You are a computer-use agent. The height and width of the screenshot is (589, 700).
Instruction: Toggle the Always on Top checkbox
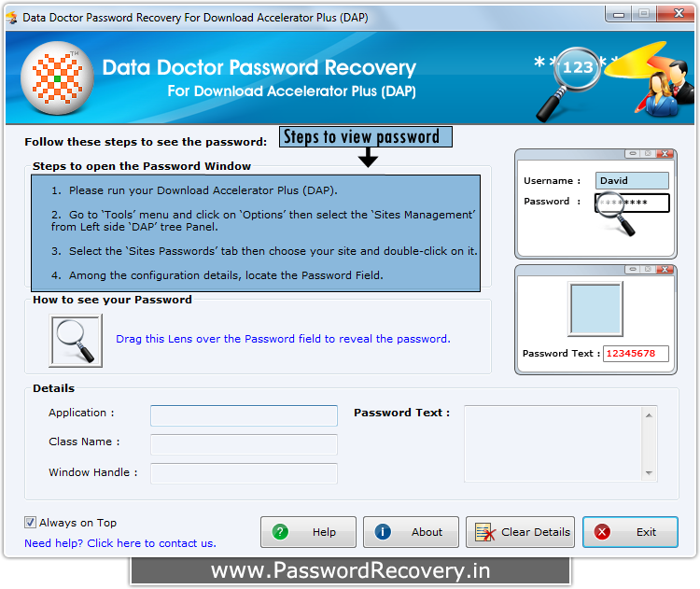tap(31, 523)
